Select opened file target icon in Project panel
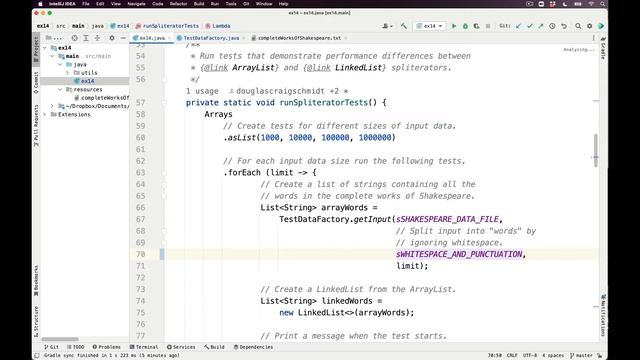 74,38
